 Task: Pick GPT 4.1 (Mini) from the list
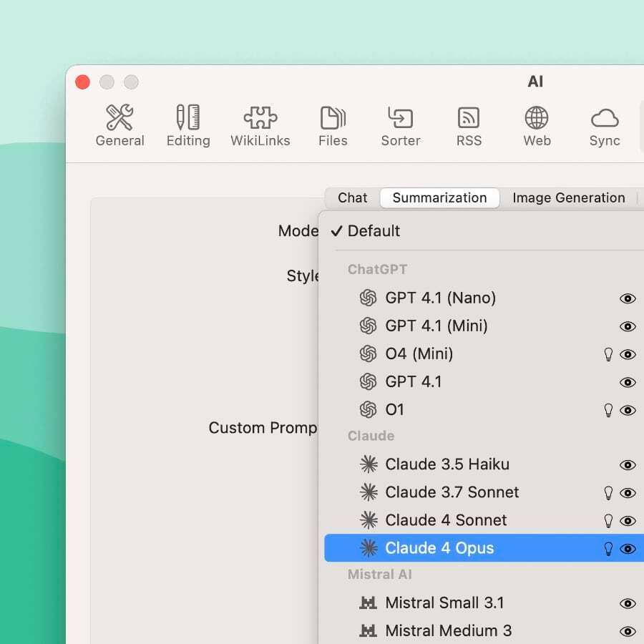pos(484,326)
